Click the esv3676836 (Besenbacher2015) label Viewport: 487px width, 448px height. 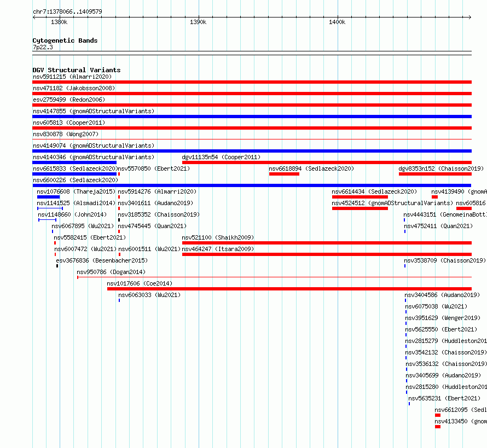[102, 260]
